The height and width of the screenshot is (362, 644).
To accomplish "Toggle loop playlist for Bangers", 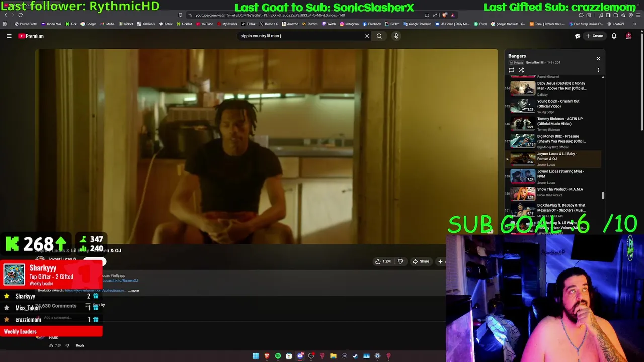I will coord(512,70).
